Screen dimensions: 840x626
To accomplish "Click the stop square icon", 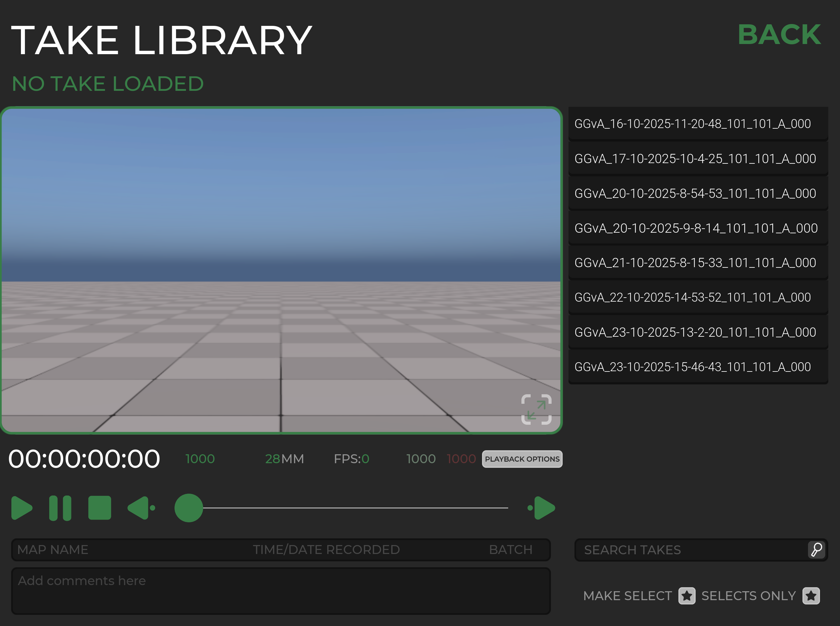I will [x=100, y=508].
